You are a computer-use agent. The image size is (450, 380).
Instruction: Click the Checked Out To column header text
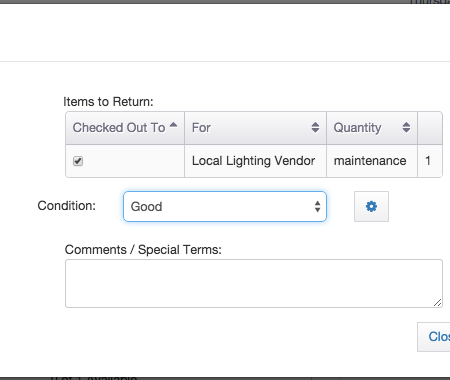pyautogui.click(x=119, y=128)
